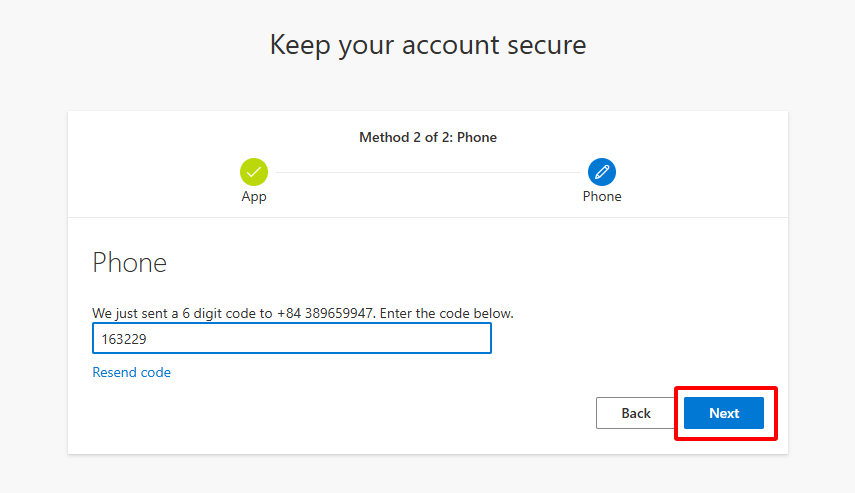855x493 pixels.
Task: Click the phone number +84 389659947
Action: (x=328, y=313)
